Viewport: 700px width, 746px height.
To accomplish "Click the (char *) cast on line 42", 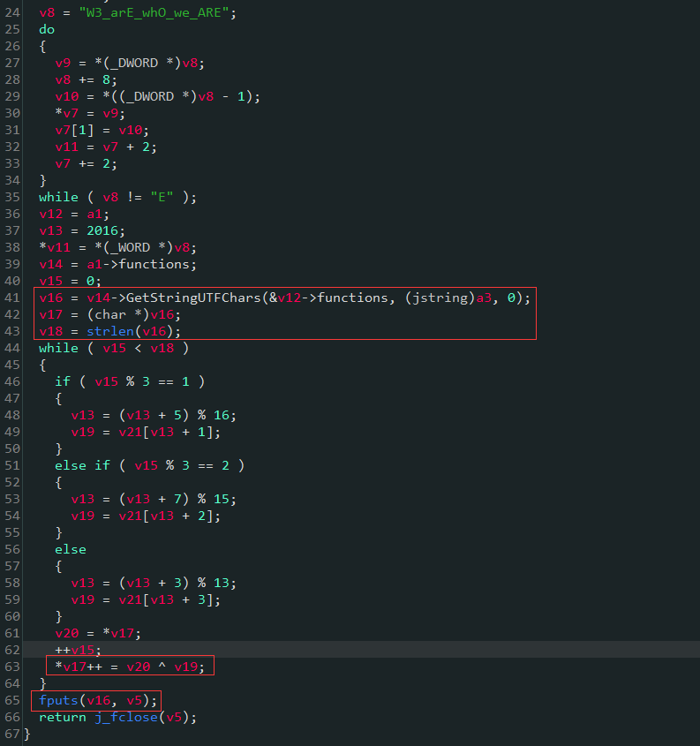I will (118, 314).
